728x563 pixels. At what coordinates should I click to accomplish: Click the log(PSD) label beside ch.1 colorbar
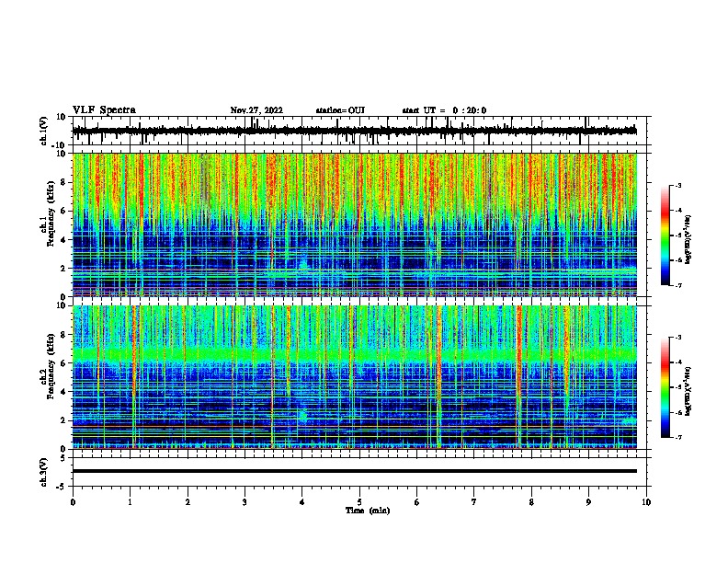pos(688,239)
